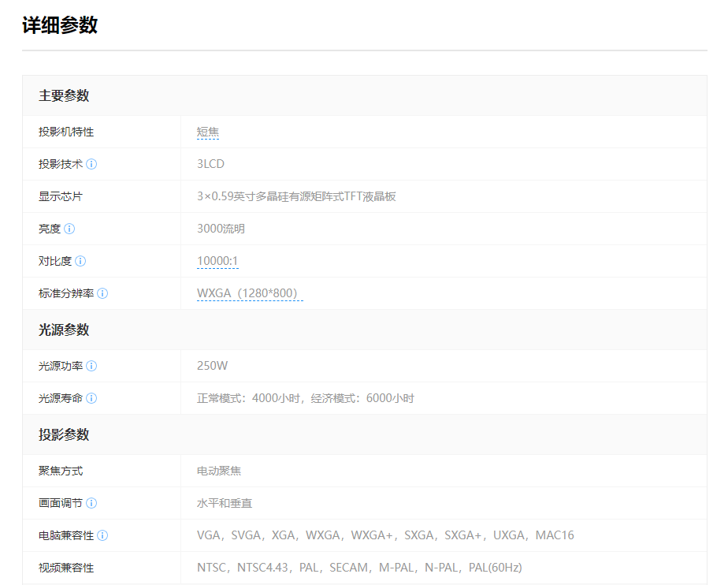Click the info icon next to 电脑兼容性
The height and width of the screenshot is (585, 728).
(102, 535)
